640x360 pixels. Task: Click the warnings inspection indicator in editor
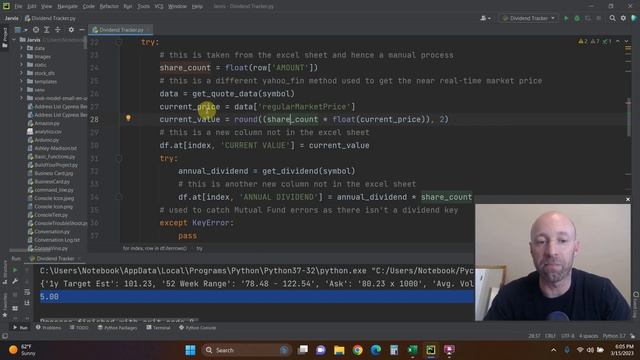[x=595, y=42]
